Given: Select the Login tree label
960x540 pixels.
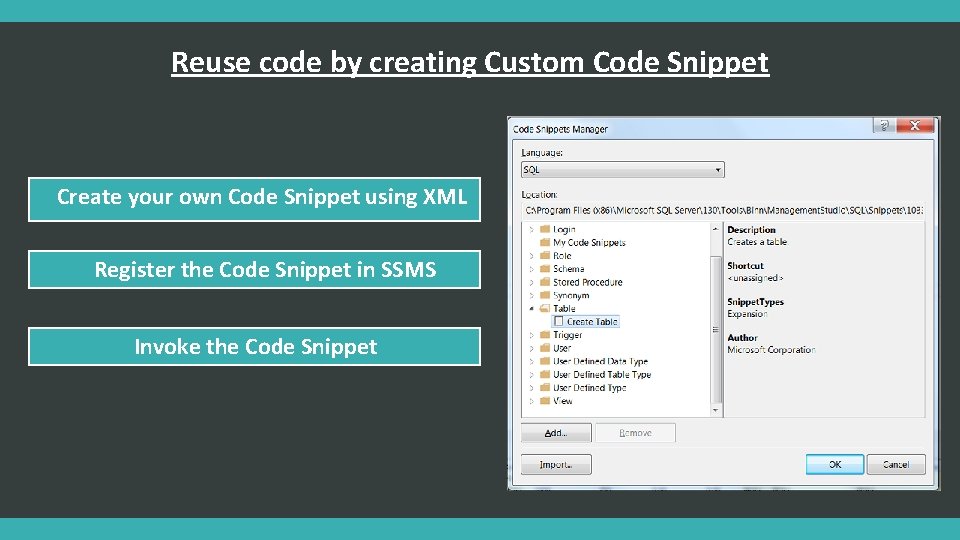Looking at the screenshot, I should point(564,230).
